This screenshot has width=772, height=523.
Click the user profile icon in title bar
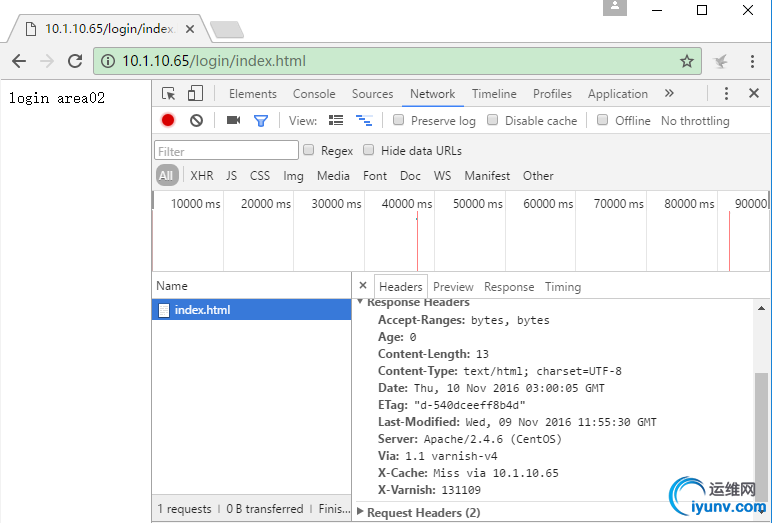coord(615,7)
